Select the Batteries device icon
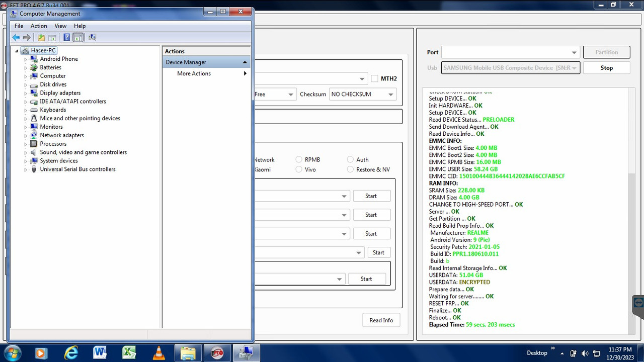This screenshot has height=362, width=644. [34, 67]
